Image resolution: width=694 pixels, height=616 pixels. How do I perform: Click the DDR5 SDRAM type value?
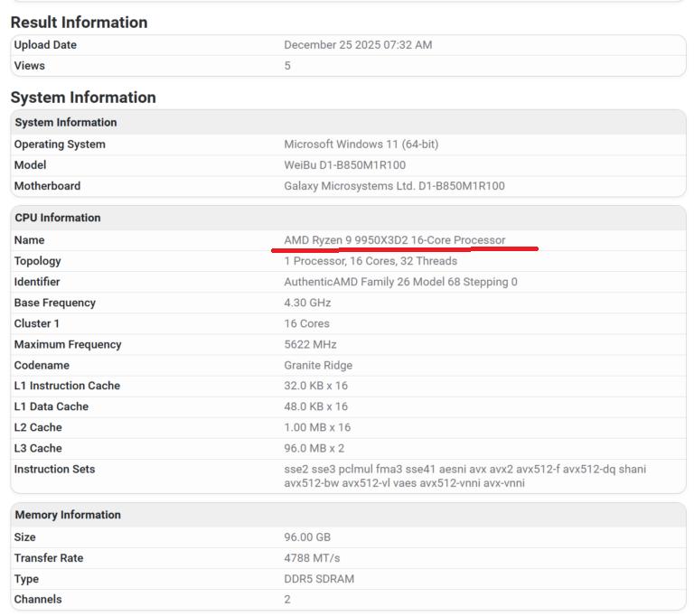[319, 579]
